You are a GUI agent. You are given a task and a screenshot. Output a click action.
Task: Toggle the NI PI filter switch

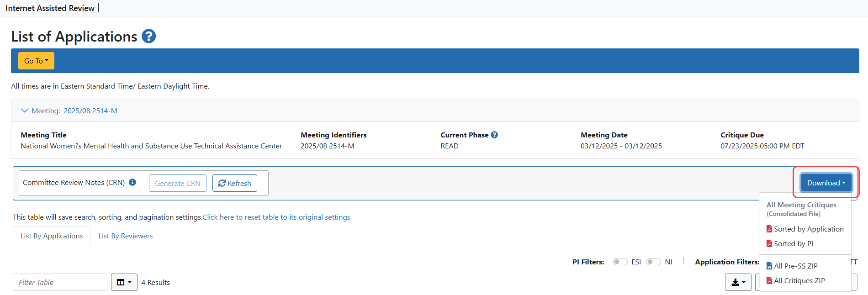[x=654, y=262]
